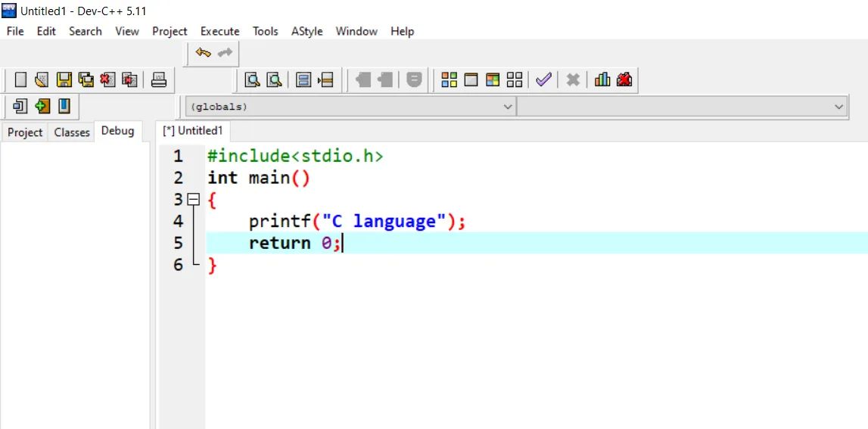
Task: Click line number 1 in gutter
Action: (178, 156)
